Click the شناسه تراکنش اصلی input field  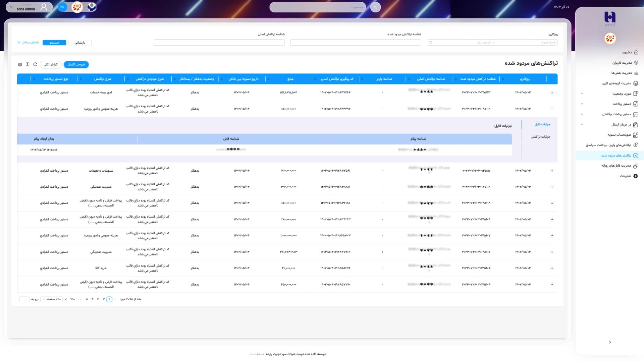[219, 43]
